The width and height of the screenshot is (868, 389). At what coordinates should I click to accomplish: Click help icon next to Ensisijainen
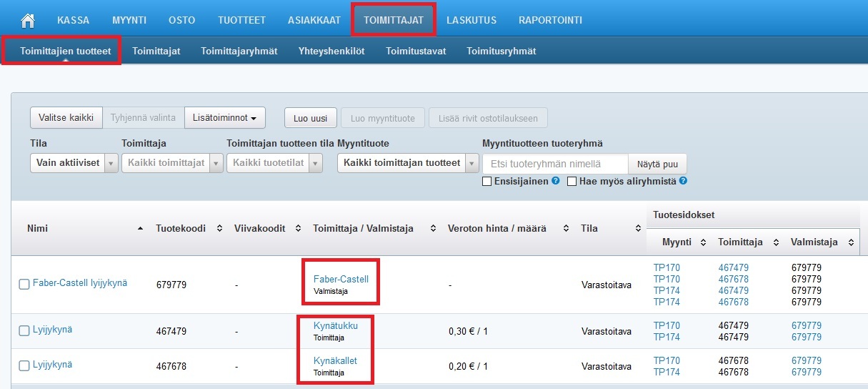[555, 182]
